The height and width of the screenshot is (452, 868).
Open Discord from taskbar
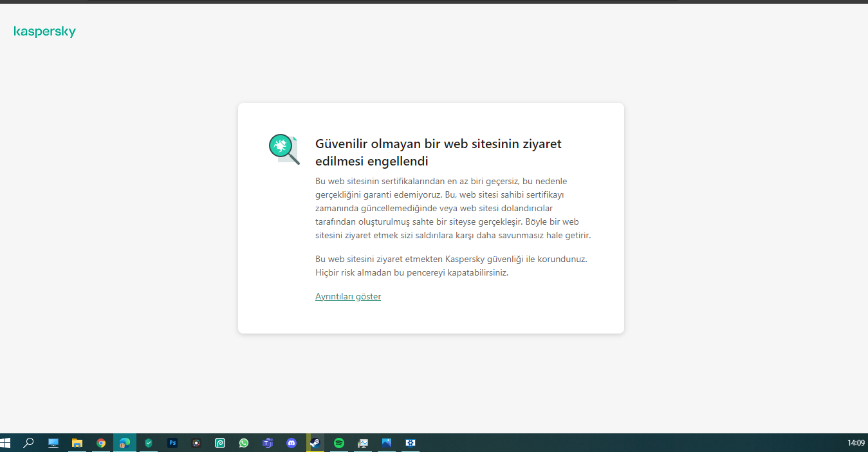(291, 443)
